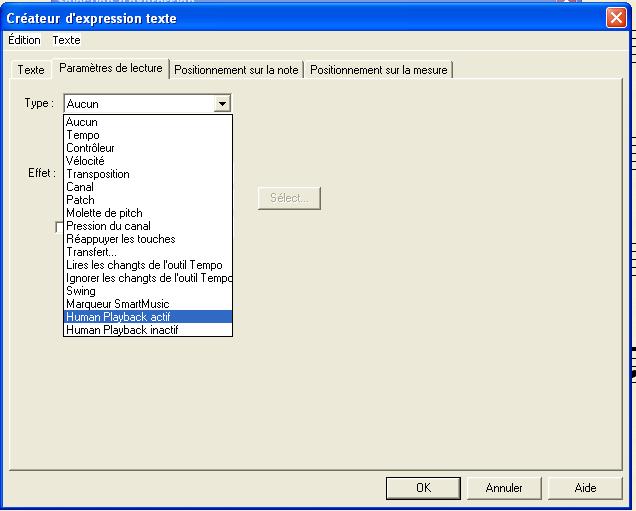The height and width of the screenshot is (511, 636).
Task: Select 'Transposition' list entry
Action: [147, 174]
